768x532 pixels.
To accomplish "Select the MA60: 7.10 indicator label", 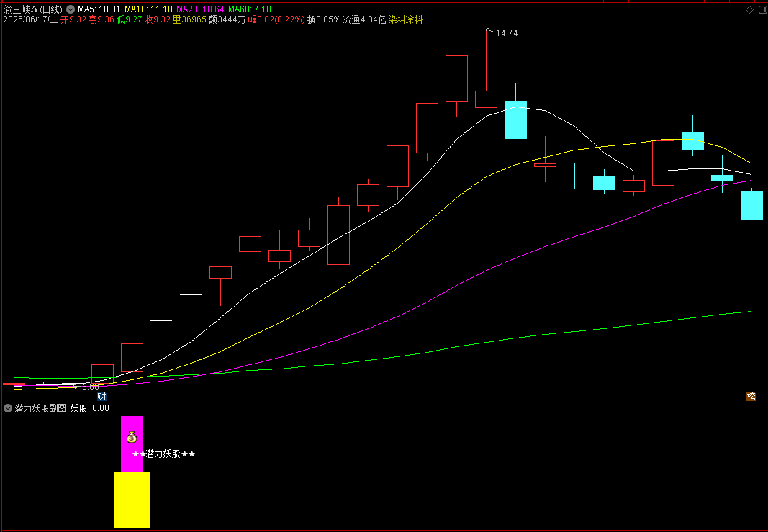I will coord(250,9).
